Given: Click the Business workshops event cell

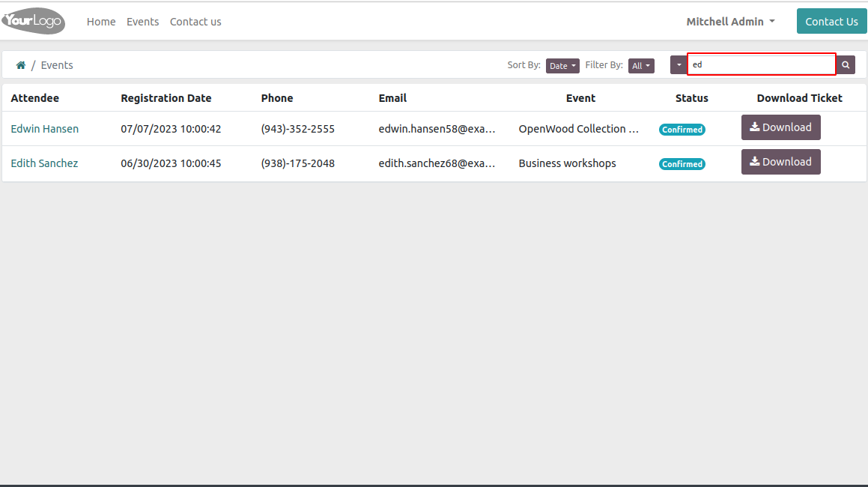Looking at the screenshot, I should [568, 163].
